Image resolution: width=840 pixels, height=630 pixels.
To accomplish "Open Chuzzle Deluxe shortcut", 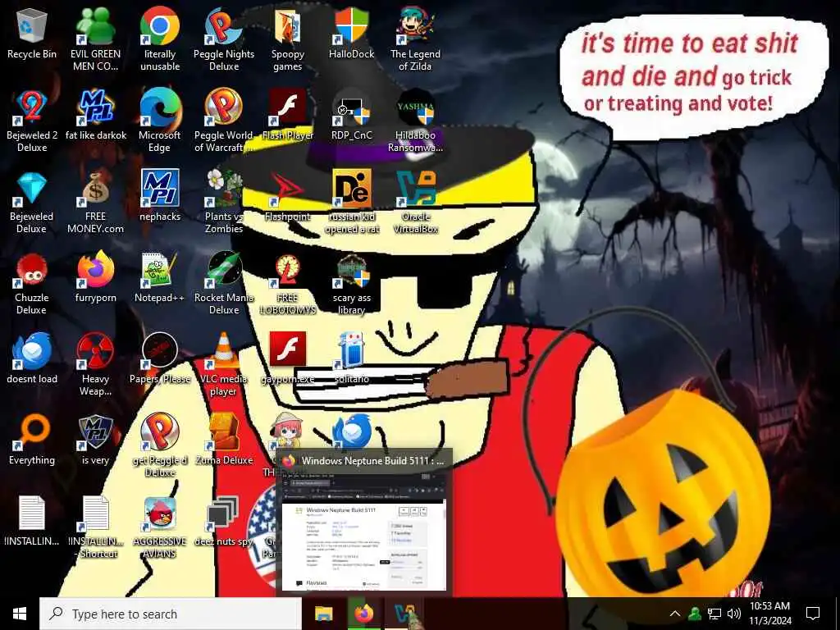I will [32, 271].
